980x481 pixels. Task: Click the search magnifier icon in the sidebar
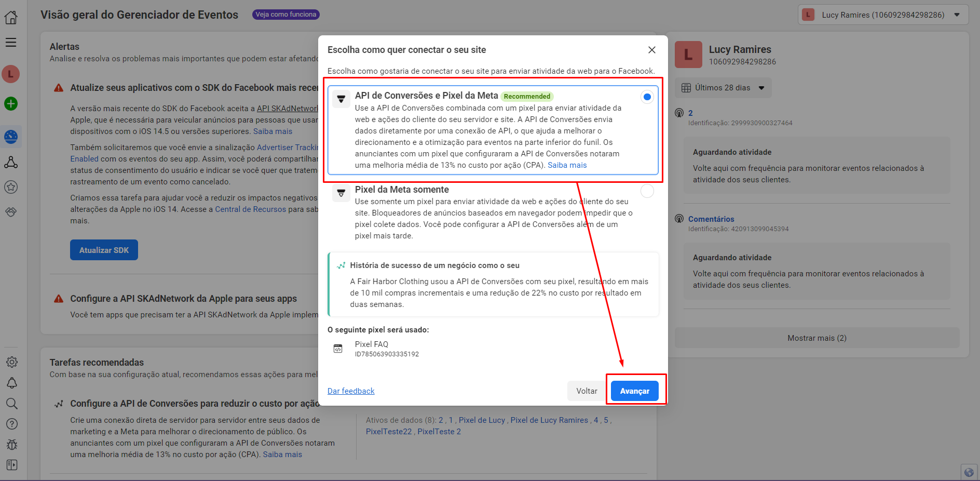tap(11, 404)
